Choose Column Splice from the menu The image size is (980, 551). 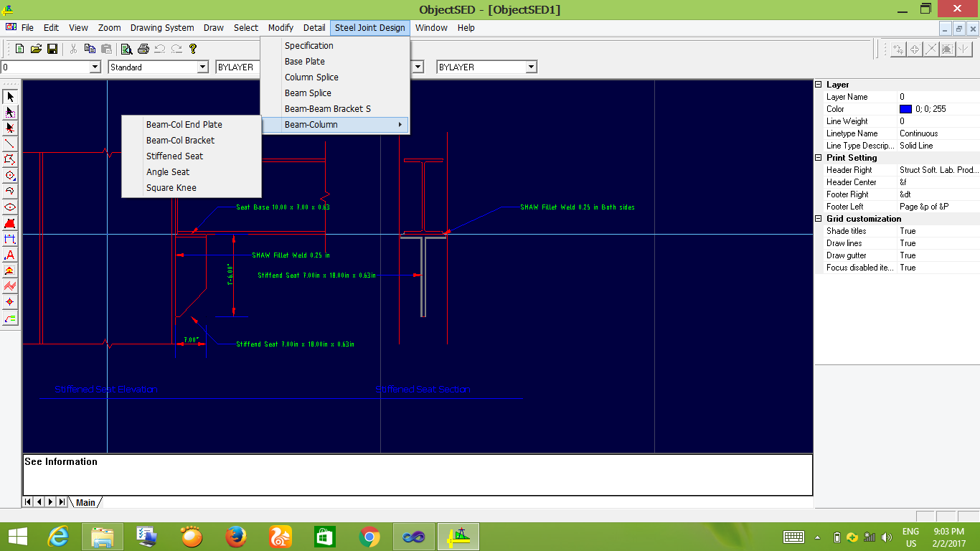[335, 77]
